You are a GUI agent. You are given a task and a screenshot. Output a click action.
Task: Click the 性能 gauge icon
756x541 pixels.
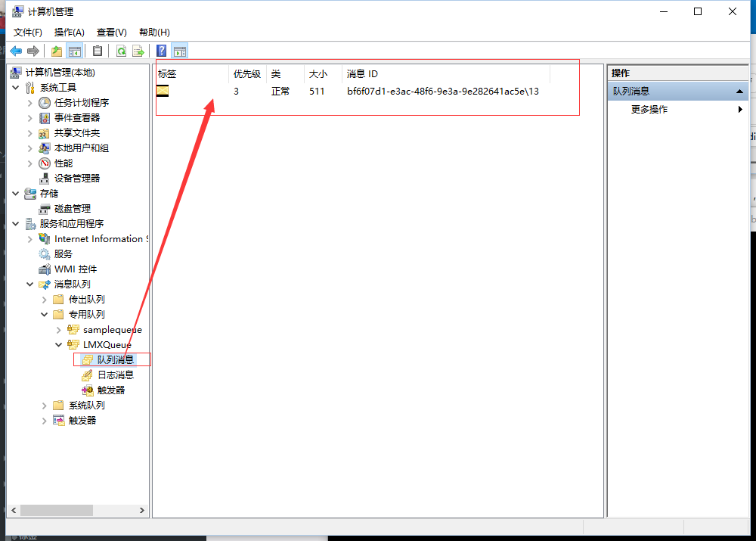point(45,163)
